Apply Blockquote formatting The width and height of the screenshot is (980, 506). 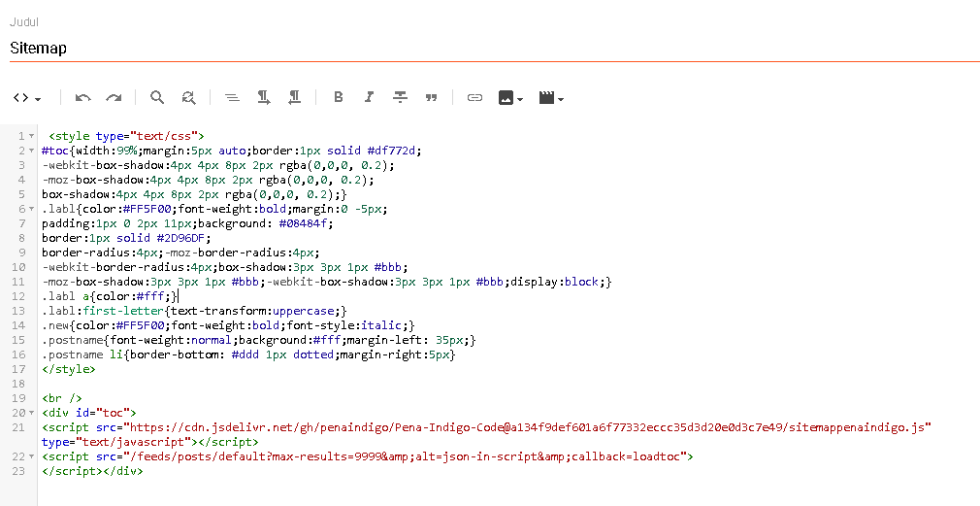[431, 97]
